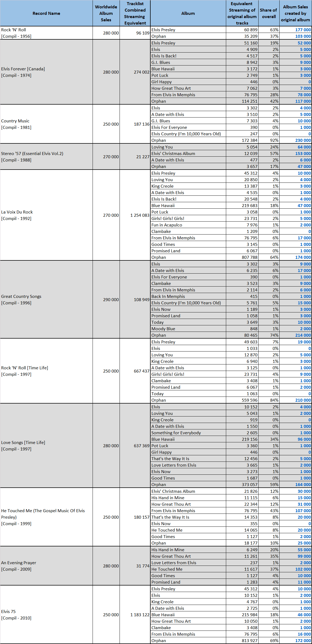This screenshot has width=312, height=644.
Task: Click streaming equivalent value '1 254 083'
Action: [x=140, y=215]
